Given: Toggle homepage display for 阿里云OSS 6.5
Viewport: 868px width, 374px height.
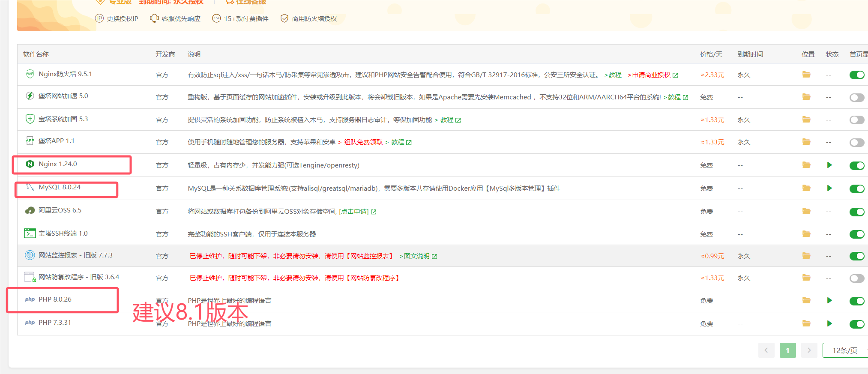Looking at the screenshot, I should click(x=857, y=212).
